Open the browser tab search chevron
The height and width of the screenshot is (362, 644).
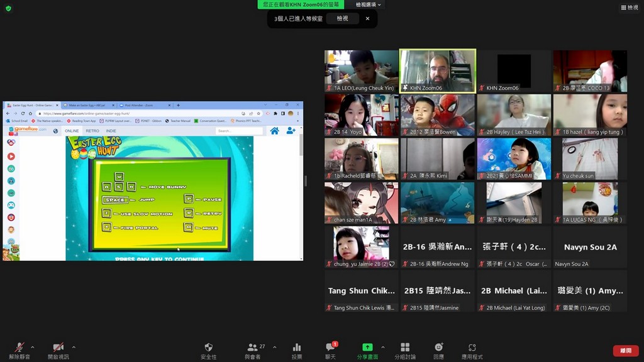(265, 105)
